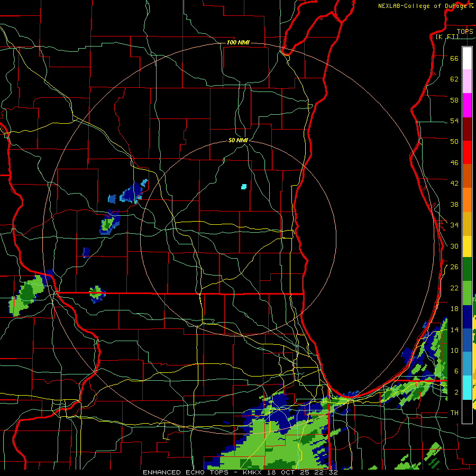Viewport: 476px width, 476px height.
Task: Click the legend value "22"
Action: coord(454,288)
